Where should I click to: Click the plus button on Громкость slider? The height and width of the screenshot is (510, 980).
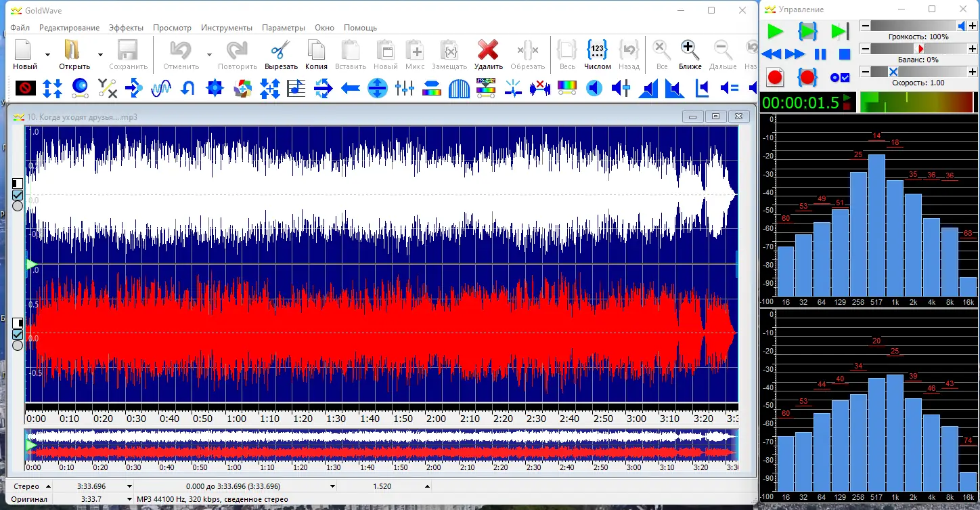(972, 26)
